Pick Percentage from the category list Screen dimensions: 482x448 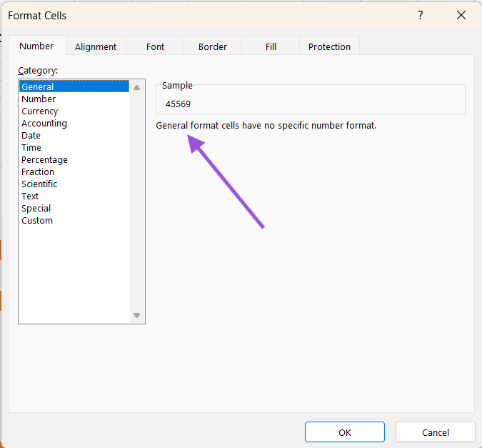pyautogui.click(x=74, y=159)
